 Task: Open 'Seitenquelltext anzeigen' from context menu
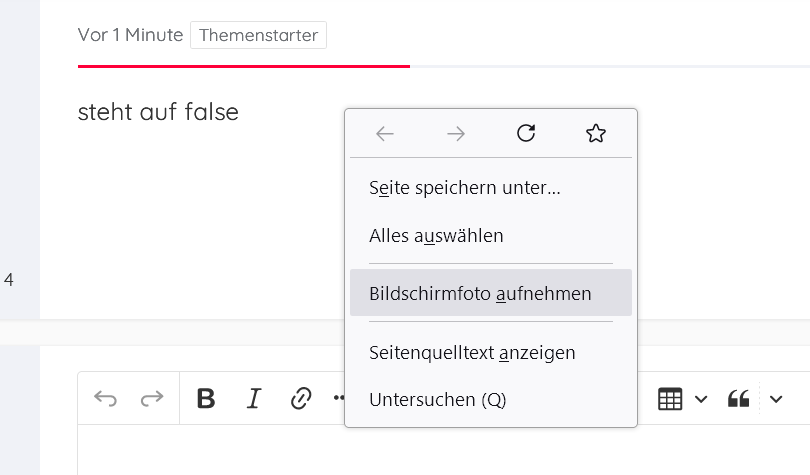pyautogui.click(x=472, y=352)
